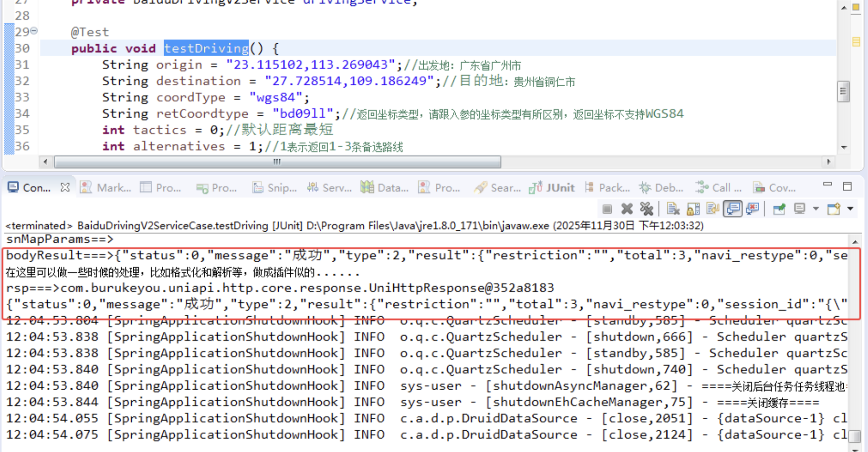Maximize the Console view panel
This screenshot has height=452, width=868.
point(847,187)
